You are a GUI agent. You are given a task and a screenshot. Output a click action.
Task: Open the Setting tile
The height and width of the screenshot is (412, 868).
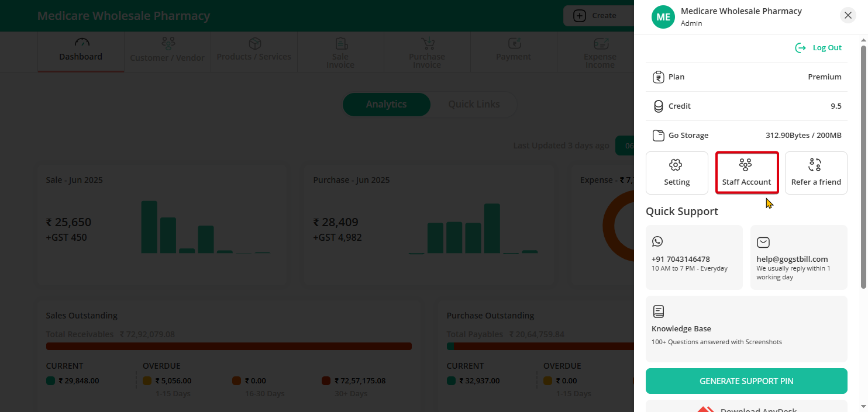[x=677, y=173]
